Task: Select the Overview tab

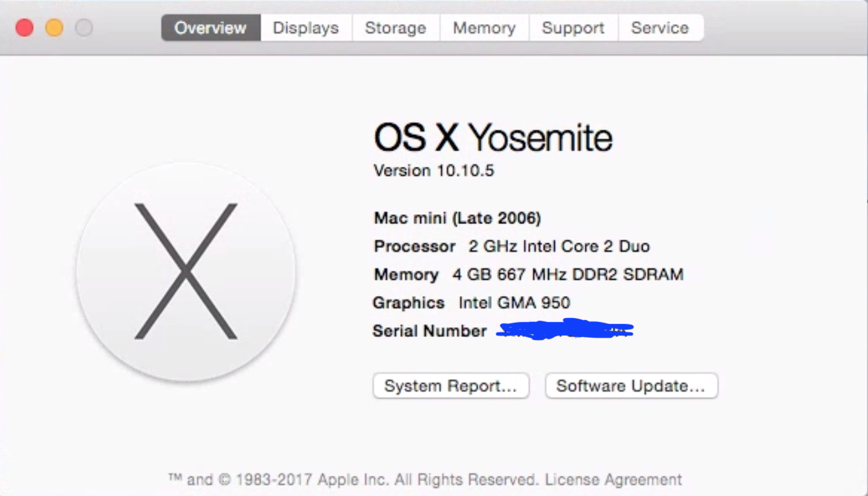Action: [x=211, y=28]
